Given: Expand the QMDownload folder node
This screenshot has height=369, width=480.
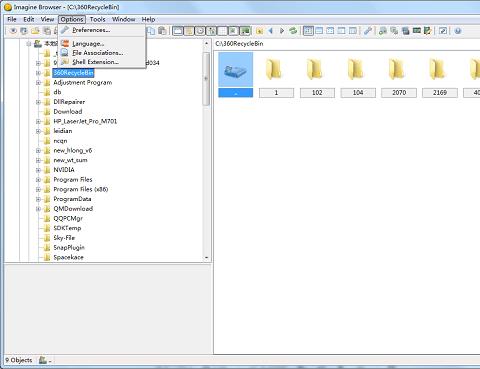Looking at the screenshot, I should 38,209.
